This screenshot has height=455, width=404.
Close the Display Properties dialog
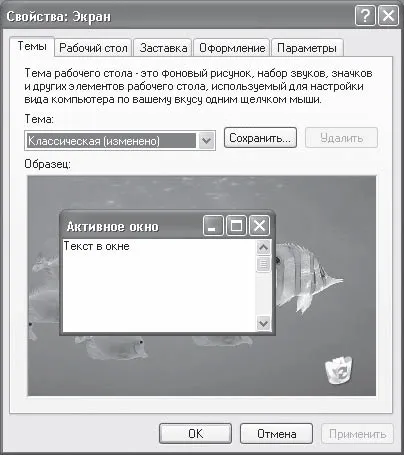389,16
